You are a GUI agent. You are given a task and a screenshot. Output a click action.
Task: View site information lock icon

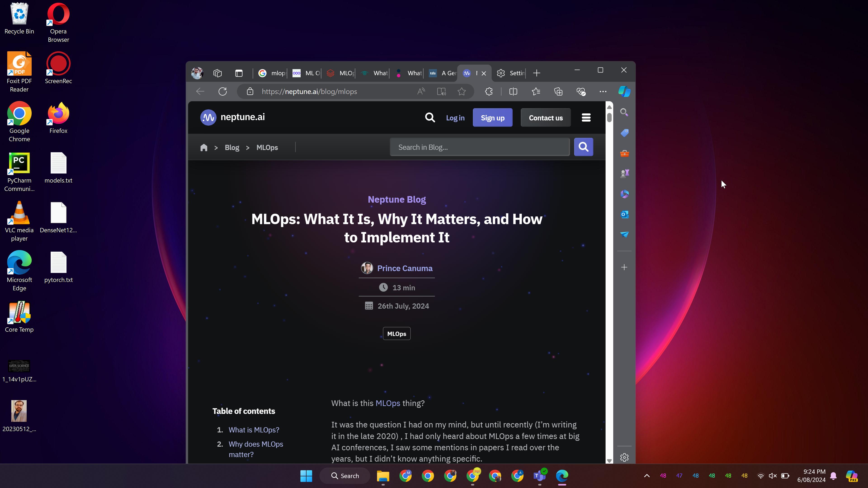coord(250,91)
